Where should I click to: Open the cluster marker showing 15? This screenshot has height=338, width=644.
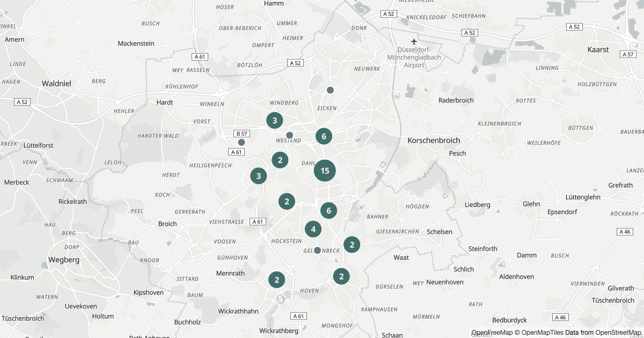click(325, 171)
